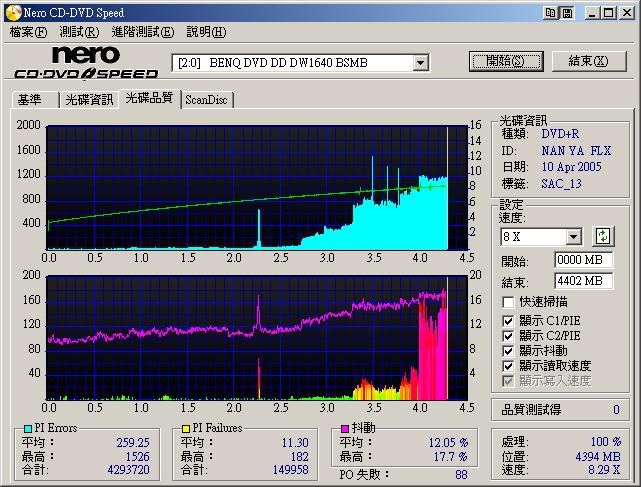Click the disc ID value NAN YA FLX
The height and width of the screenshot is (487, 641).
coord(576,151)
